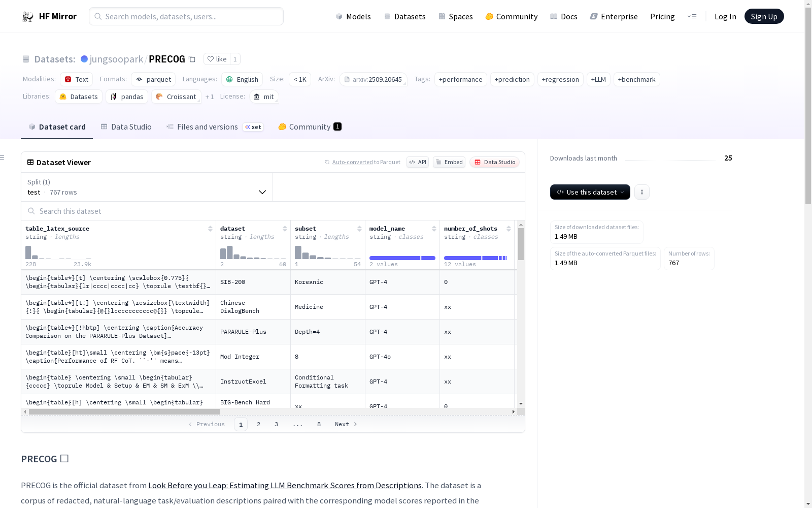Click the mit license tag
The image size is (812, 508).
point(264,97)
